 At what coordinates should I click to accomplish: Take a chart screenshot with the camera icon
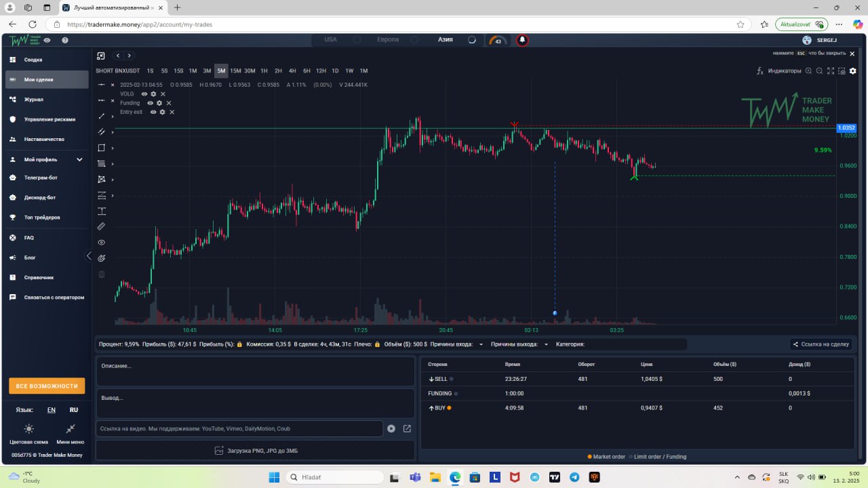[x=842, y=70]
